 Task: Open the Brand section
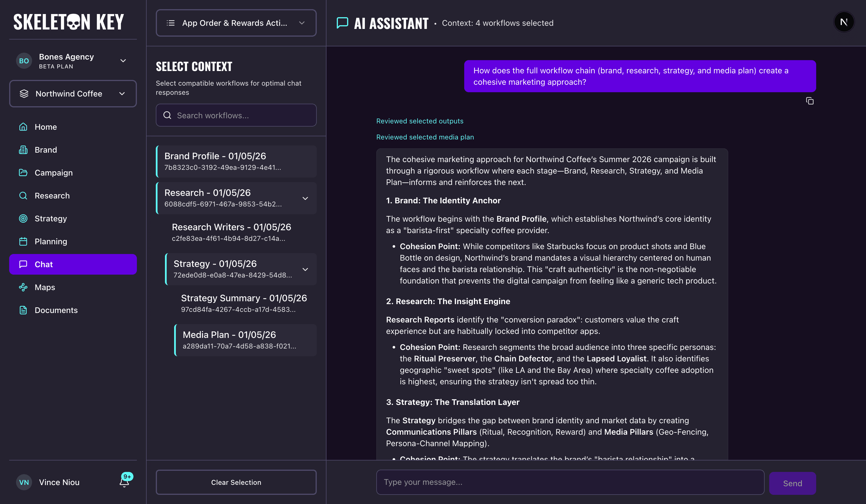coord(73,150)
